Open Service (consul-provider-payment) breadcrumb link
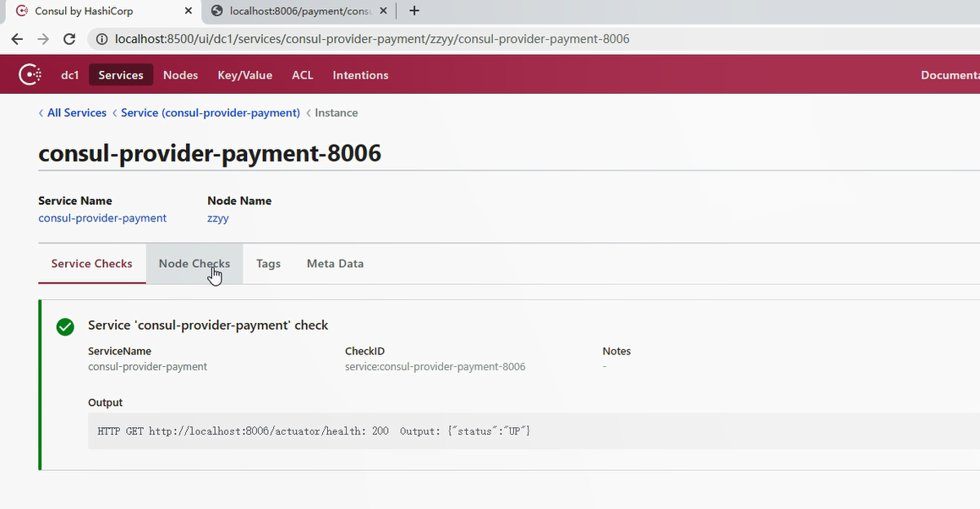980x509 pixels. (211, 112)
